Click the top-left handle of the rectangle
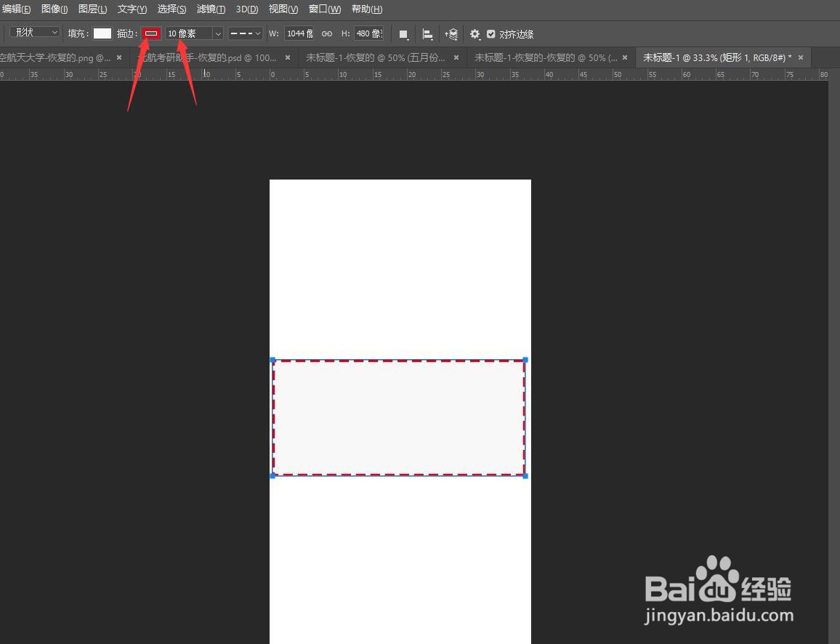This screenshot has width=840, height=644. pyautogui.click(x=272, y=360)
